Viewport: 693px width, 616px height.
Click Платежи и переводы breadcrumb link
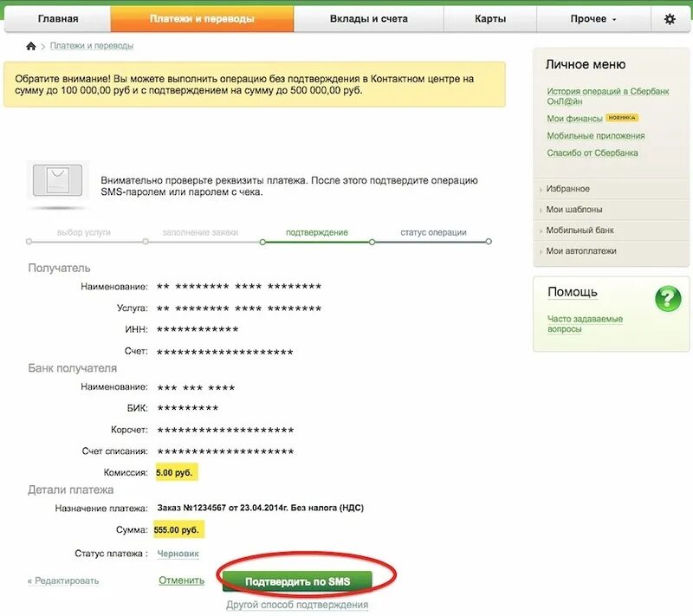(x=92, y=46)
